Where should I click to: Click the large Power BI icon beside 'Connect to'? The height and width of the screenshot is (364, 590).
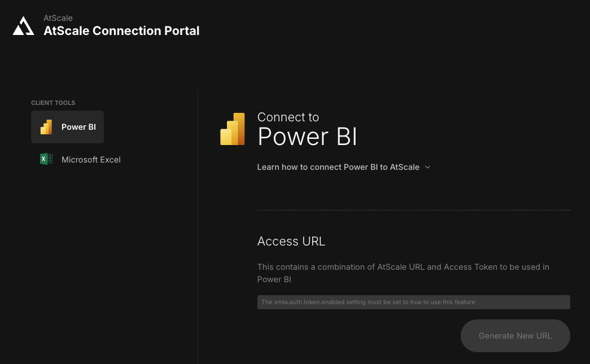(x=233, y=129)
